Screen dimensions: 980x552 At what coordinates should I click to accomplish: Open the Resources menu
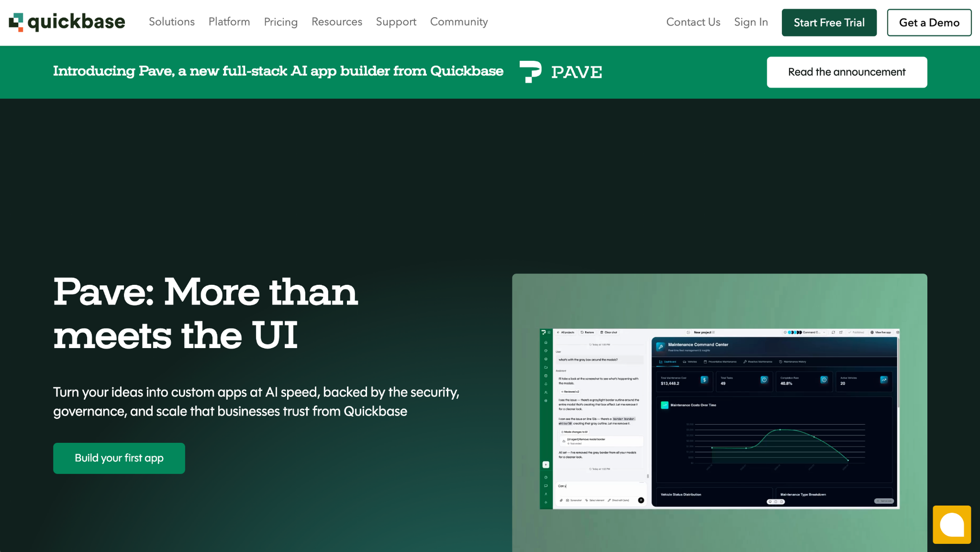tap(337, 22)
